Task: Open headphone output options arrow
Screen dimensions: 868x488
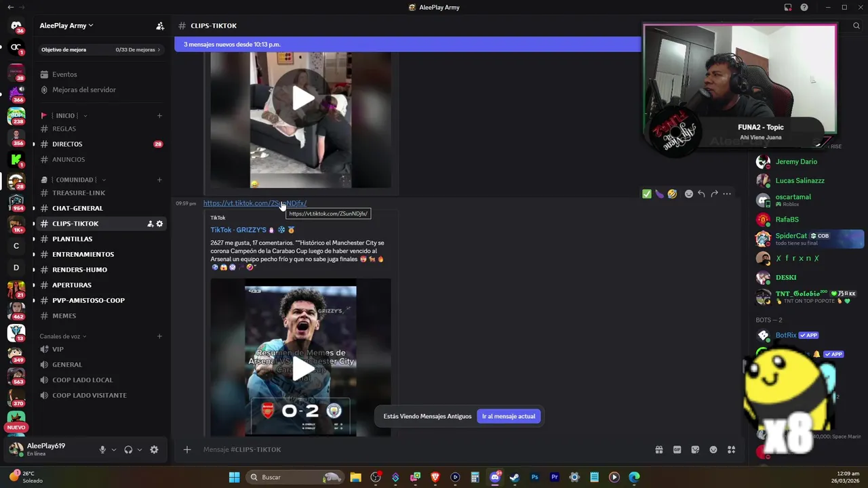Action: [x=140, y=449]
